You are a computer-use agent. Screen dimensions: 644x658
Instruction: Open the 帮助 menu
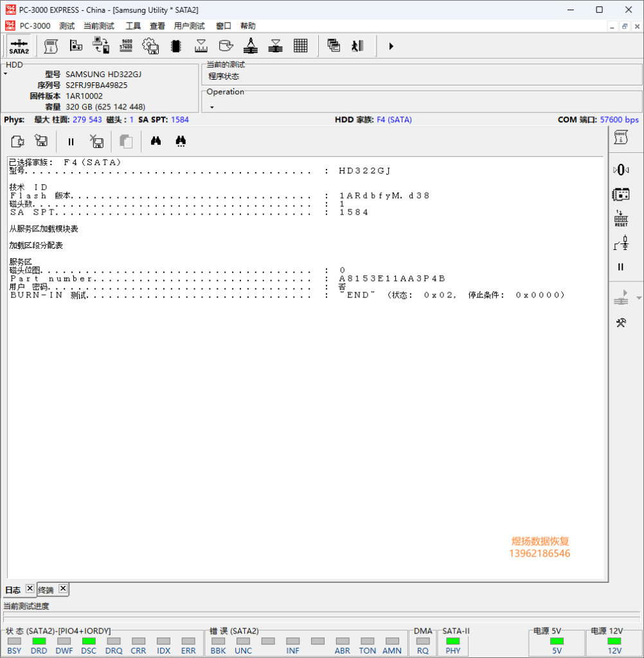click(247, 26)
